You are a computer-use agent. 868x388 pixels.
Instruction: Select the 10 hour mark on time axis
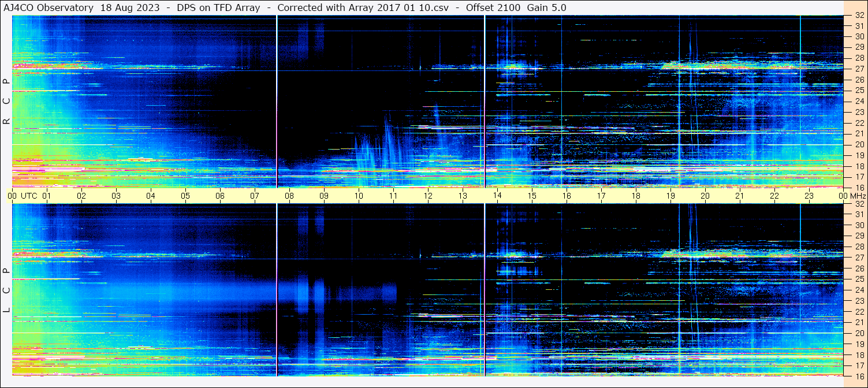tap(359, 196)
